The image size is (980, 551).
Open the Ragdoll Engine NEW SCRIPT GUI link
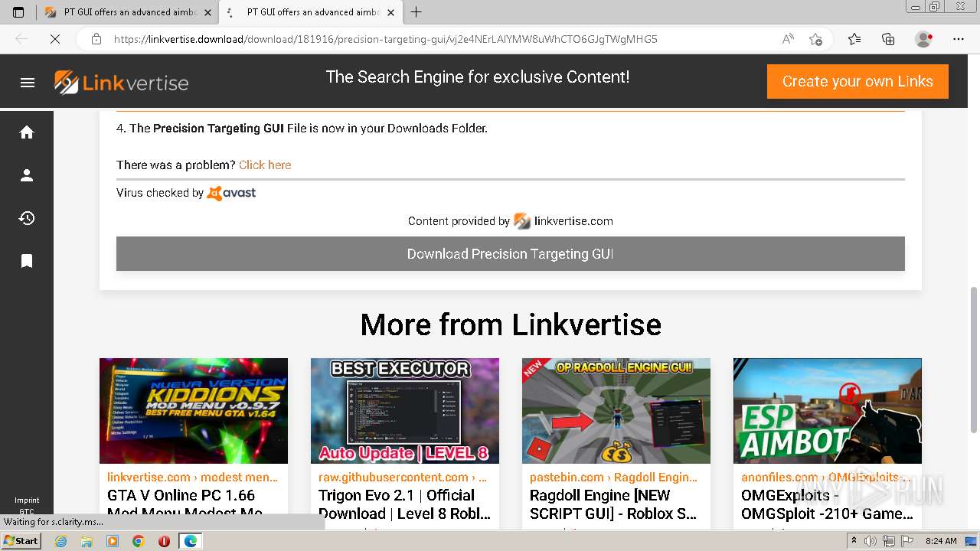click(613, 504)
